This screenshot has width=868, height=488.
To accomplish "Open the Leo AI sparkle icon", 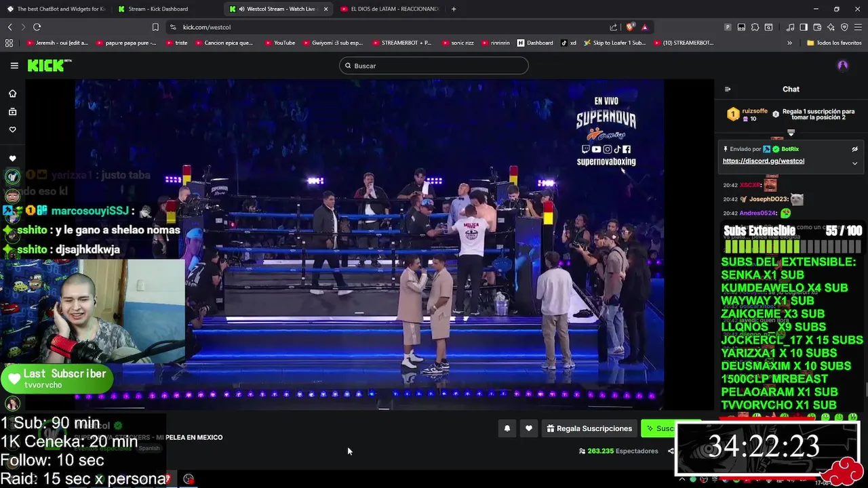I will click(831, 27).
